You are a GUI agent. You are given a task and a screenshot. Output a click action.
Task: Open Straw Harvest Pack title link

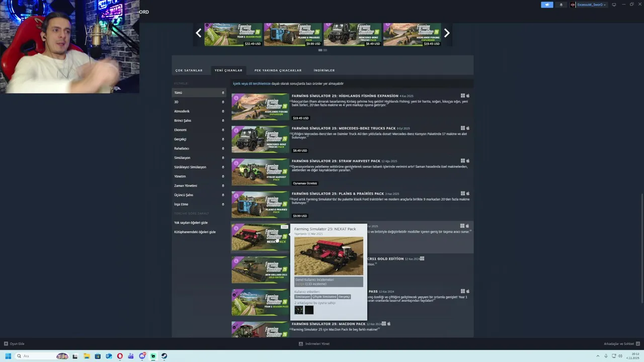pos(336,161)
